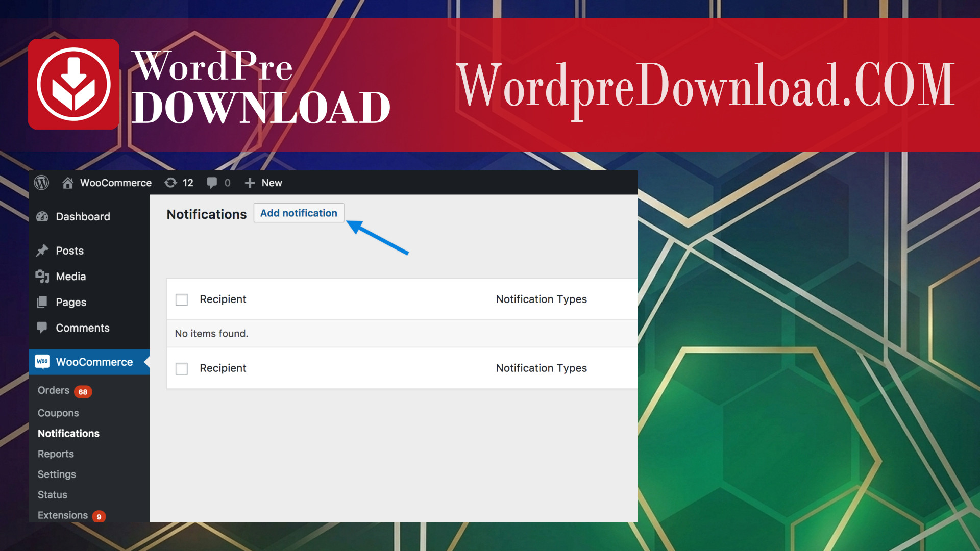Select the WooCommerce sidebar menu

pos(89,362)
